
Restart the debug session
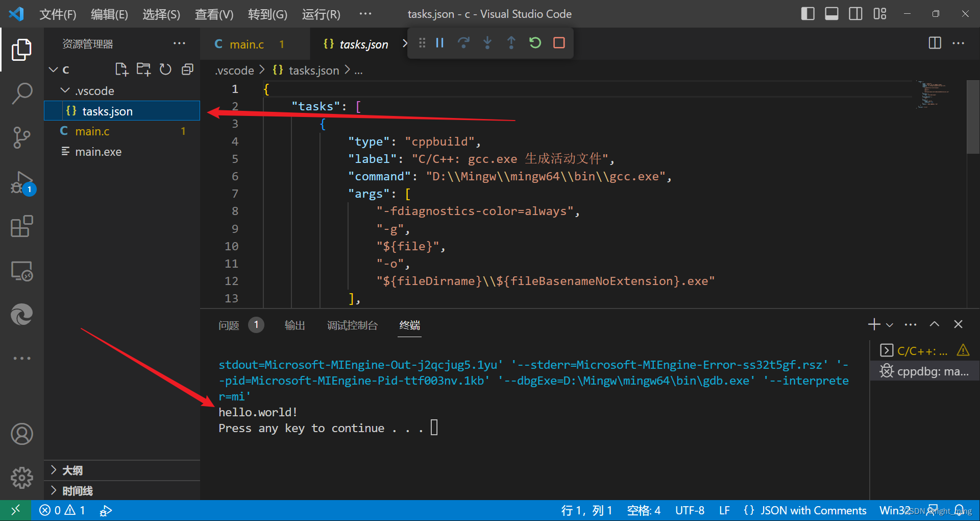pyautogui.click(x=535, y=43)
